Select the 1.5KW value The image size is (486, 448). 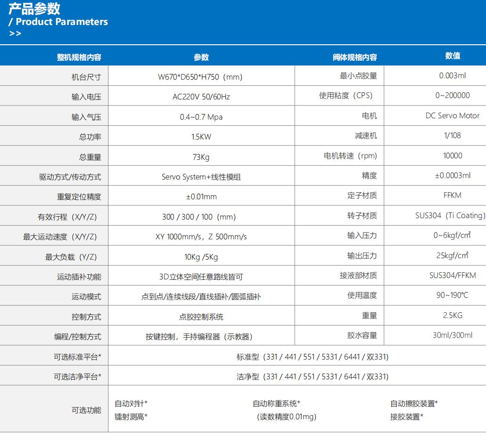pos(201,137)
